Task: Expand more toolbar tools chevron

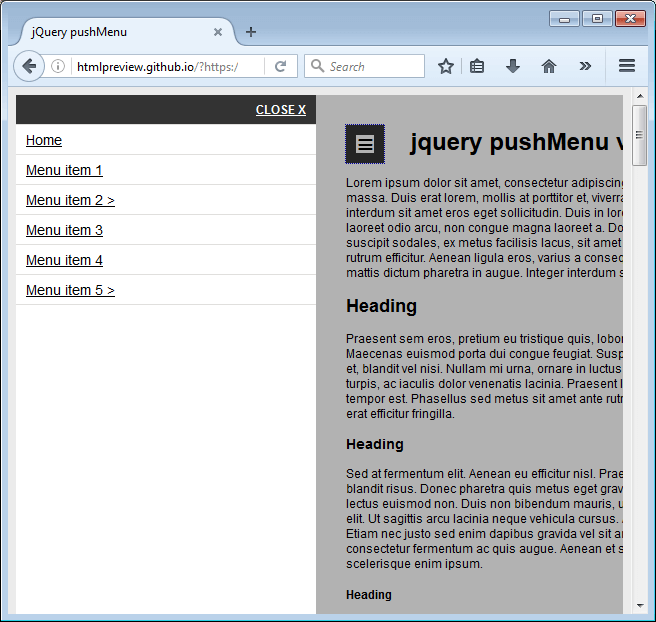Action: [x=585, y=66]
